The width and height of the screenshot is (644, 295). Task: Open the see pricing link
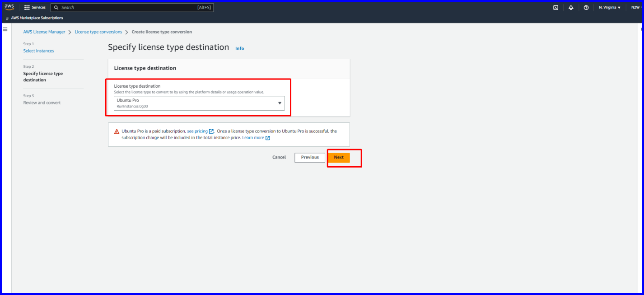197,131
